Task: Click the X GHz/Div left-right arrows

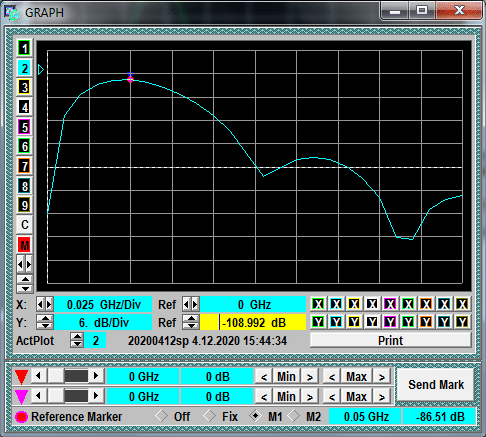Action: click(45, 304)
